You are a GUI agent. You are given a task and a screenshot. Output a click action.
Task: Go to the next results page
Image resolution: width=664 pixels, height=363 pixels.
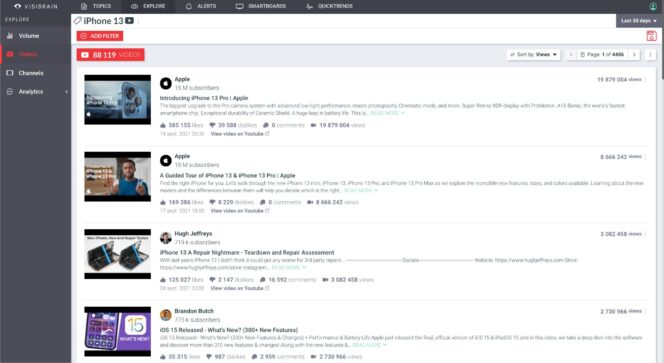click(x=634, y=55)
